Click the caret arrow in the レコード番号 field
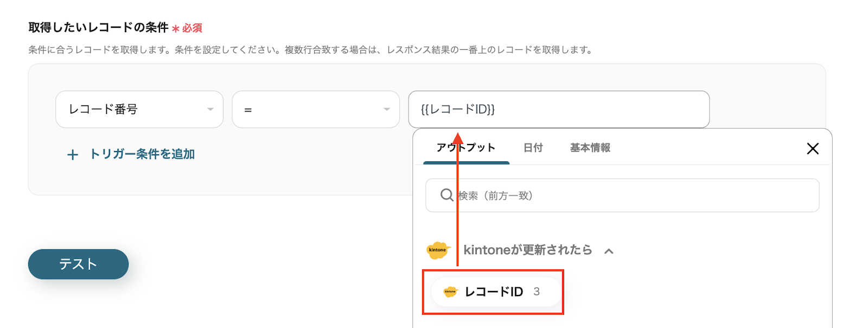This screenshot has height=328, width=868. 210,110
